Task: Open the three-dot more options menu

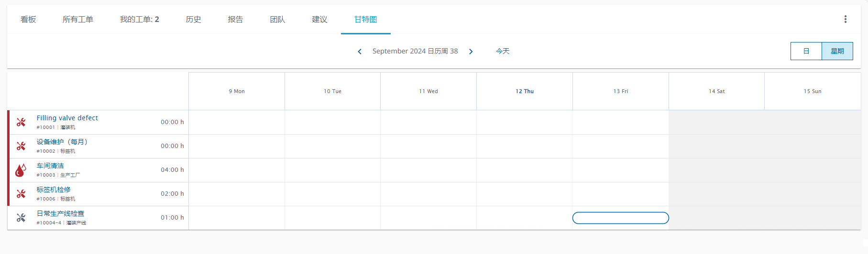Action: 845,19
